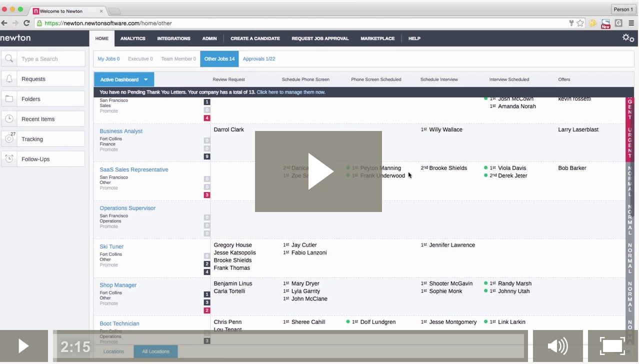Image resolution: width=639 pixels, height=364 pixels.
Task: Select the Other Jobs 14 tab
Action: [219, 59]
